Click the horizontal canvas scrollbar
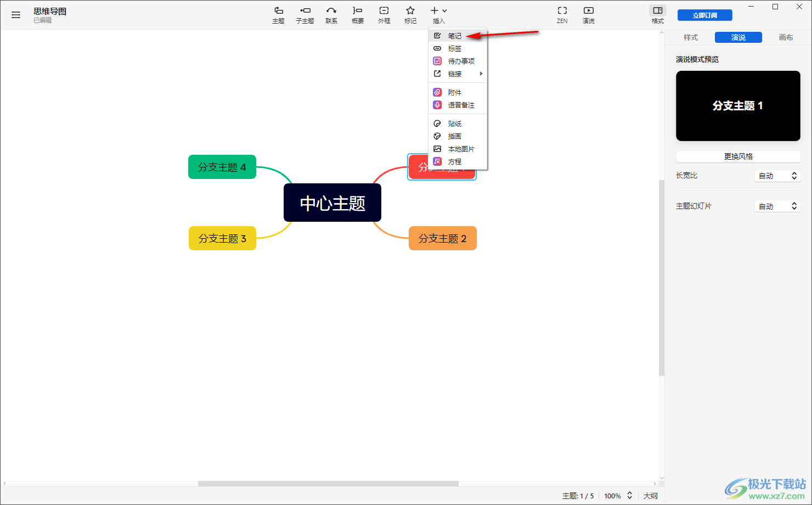 point(328,484)
